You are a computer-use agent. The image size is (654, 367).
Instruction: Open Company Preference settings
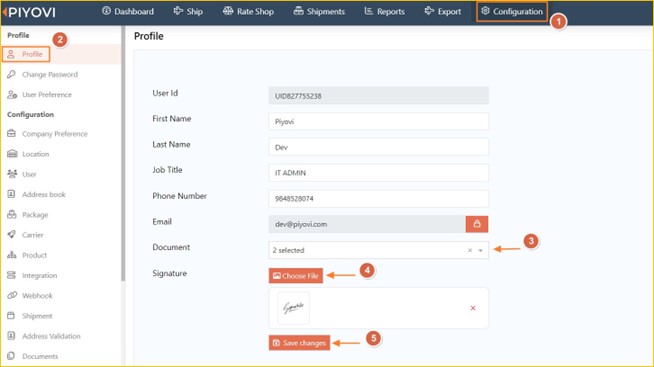click(55, 134)
